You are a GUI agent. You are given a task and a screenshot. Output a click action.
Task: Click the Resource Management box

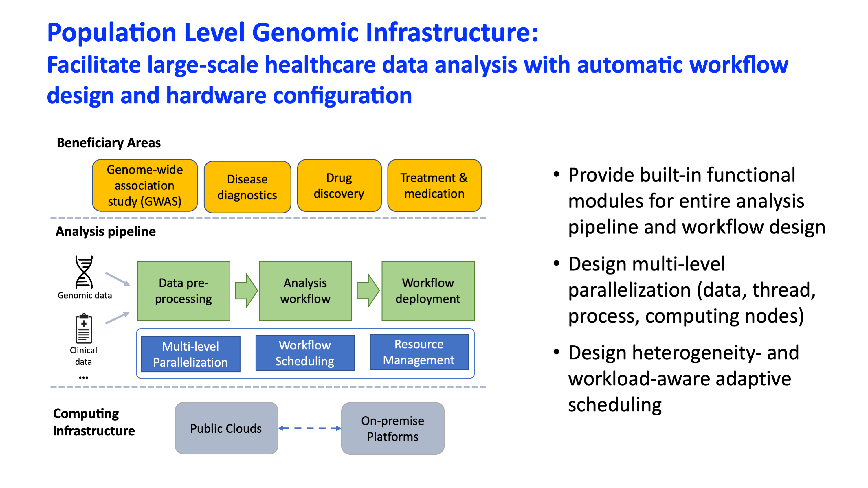click(419, 351)
